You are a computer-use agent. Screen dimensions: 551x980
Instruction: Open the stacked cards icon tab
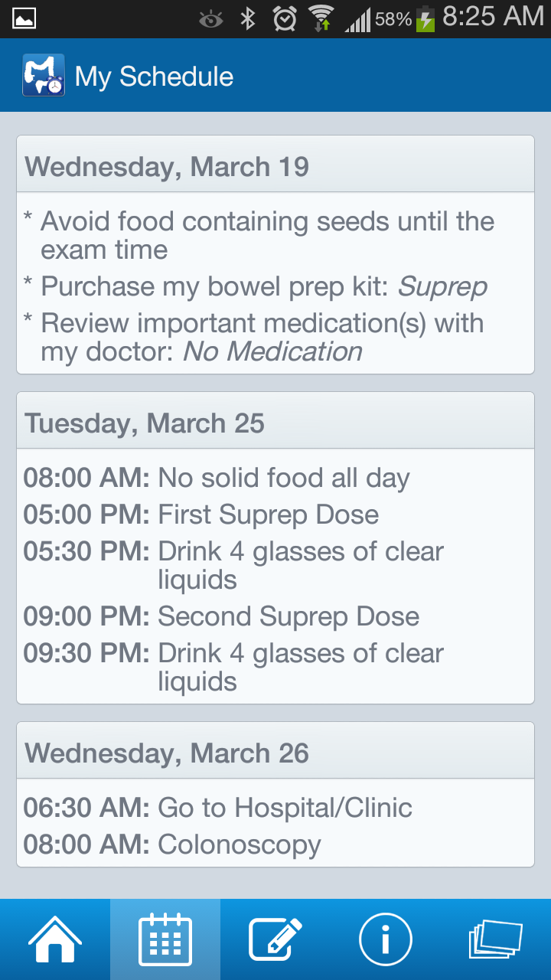tap(495, 939)
